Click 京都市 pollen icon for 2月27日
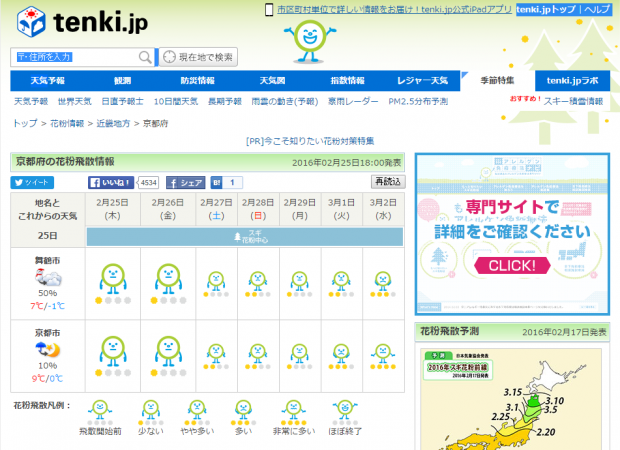The width and height of the screenshot is (620, 450). (x=216, y=354)
